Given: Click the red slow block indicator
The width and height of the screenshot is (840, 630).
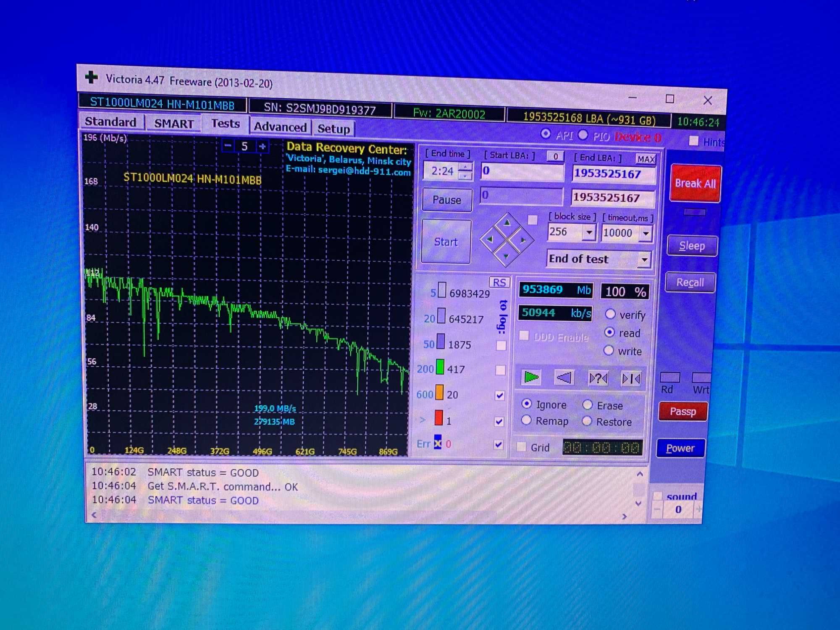Looking at the screenshot, I should (438, 418).
